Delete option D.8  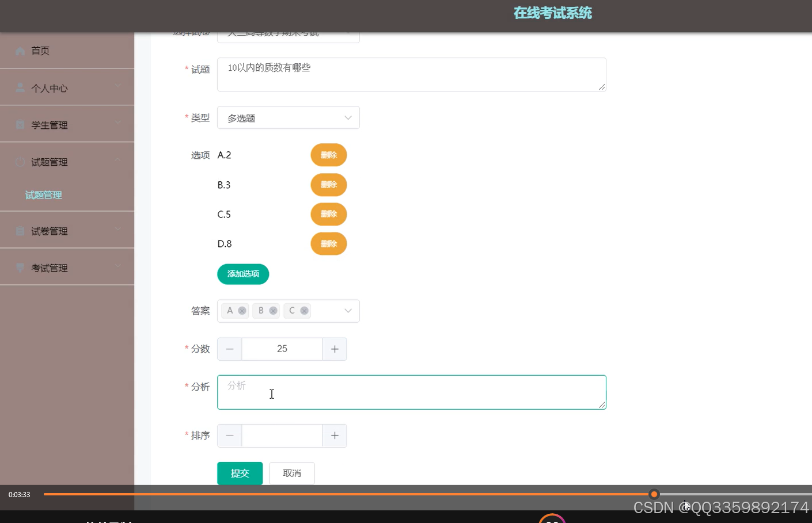click(329, 244)
